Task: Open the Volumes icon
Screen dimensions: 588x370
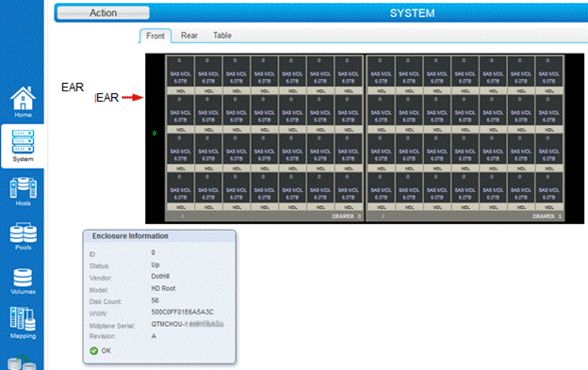Action: 23,282
